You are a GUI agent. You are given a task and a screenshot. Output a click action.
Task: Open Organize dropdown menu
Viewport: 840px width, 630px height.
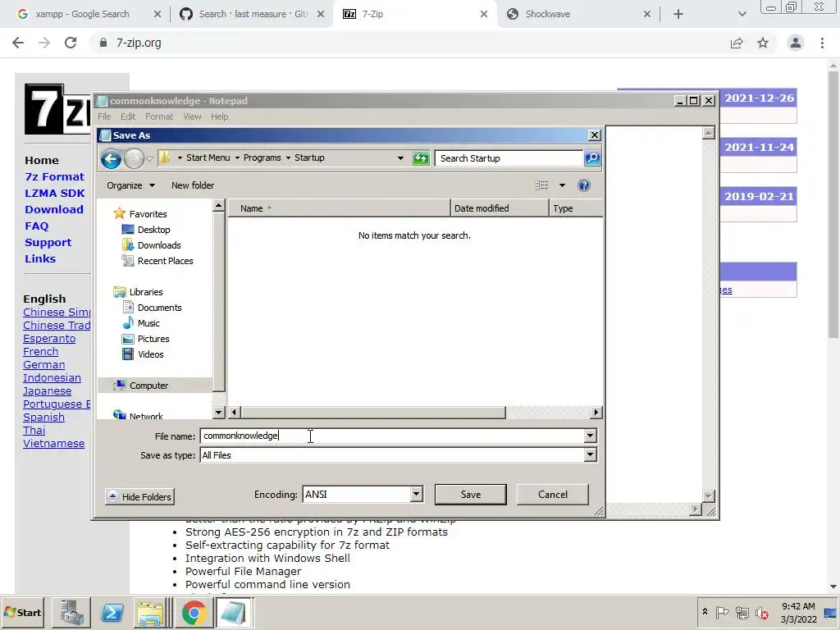[x=130, y=185]
